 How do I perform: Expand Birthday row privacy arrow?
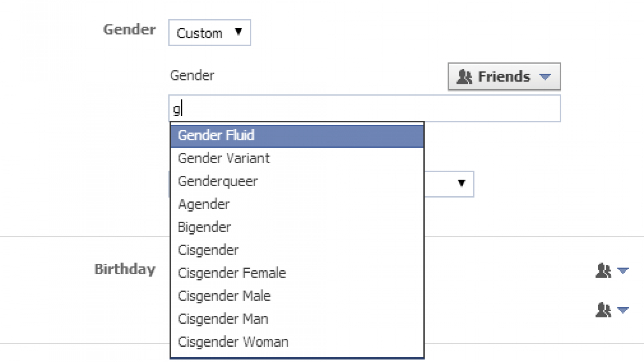coord(623,271)
